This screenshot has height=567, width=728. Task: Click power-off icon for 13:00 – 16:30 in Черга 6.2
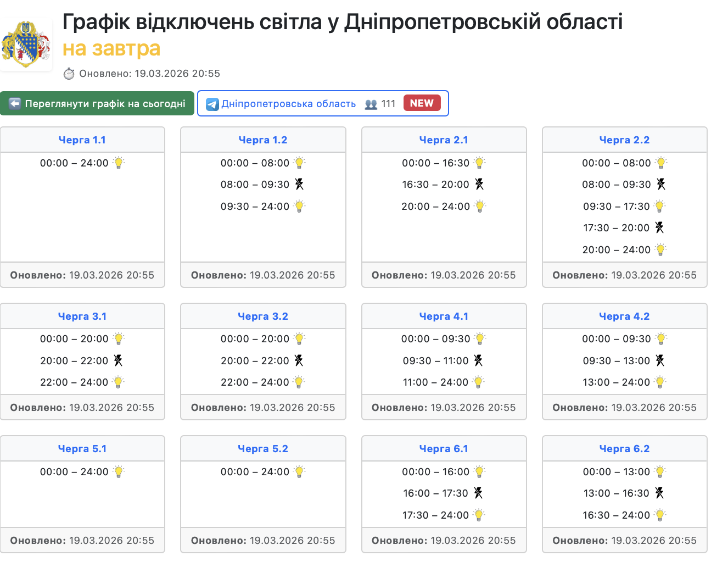[659, 493]
